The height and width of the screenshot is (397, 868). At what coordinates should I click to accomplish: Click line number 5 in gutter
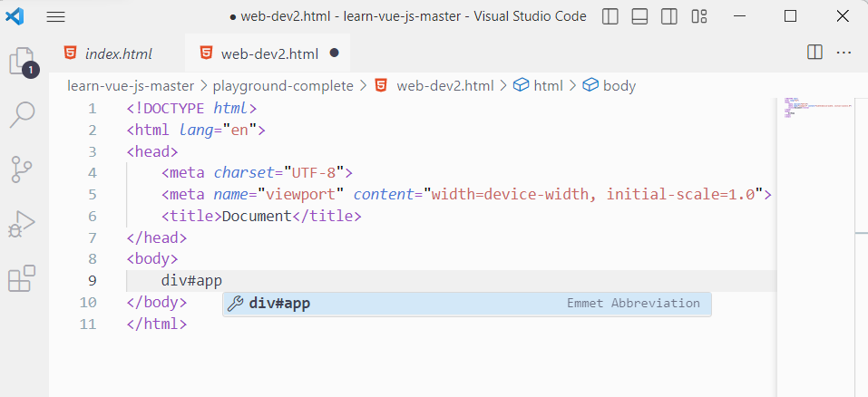tap(92, 195)
